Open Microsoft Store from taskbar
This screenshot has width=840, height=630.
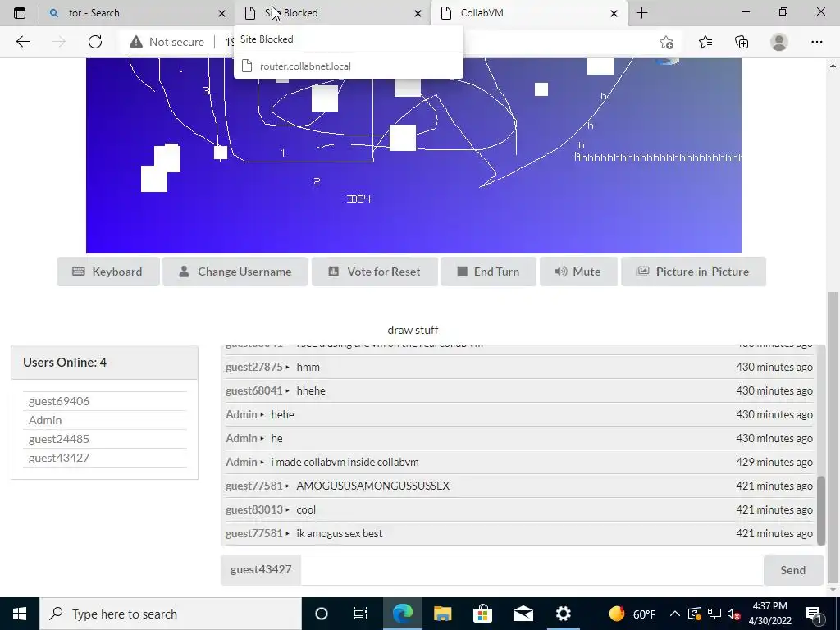(482, 614)
